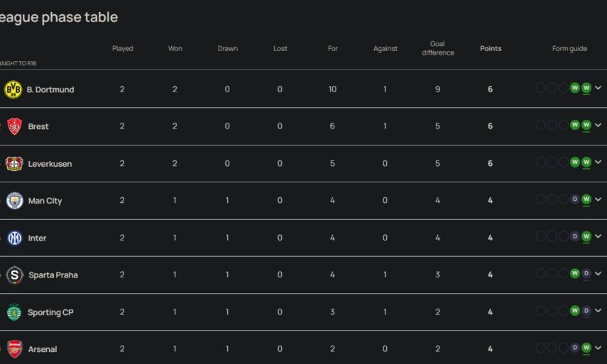Click the Form guide column header

click(569, 49)
